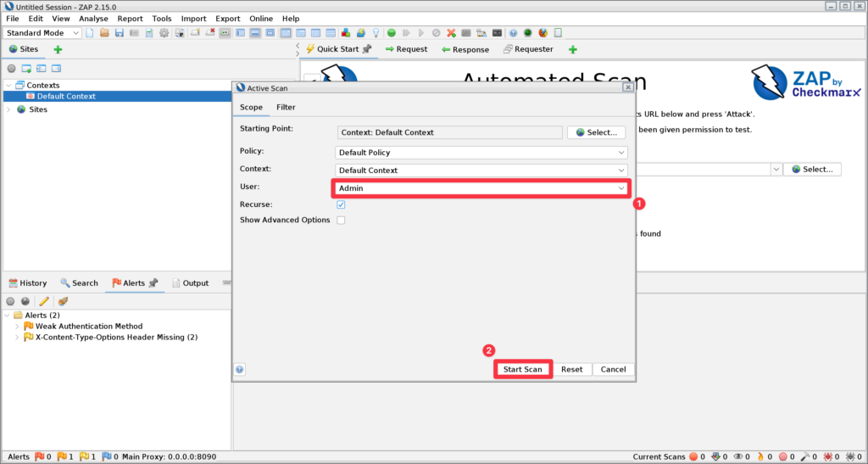868x464 pixels.
Task: Click the blue informational alerts flag in footer
Action: click(x=107, y=457)
